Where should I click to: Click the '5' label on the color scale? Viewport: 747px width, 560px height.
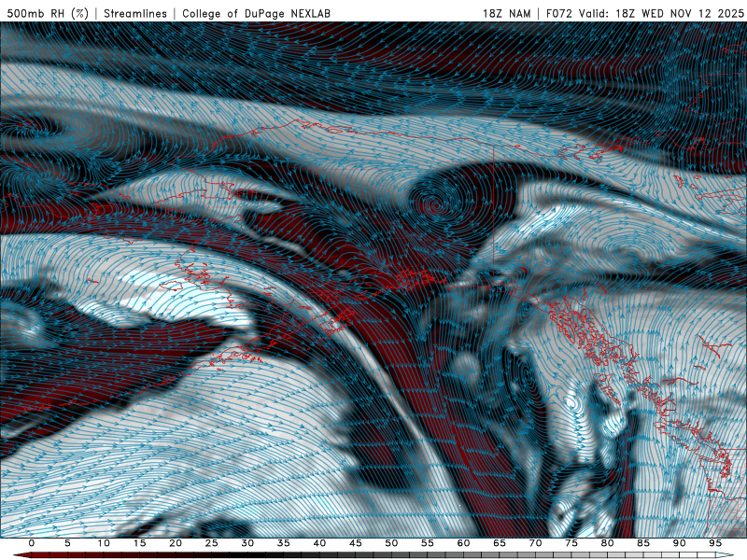point(67,543)
